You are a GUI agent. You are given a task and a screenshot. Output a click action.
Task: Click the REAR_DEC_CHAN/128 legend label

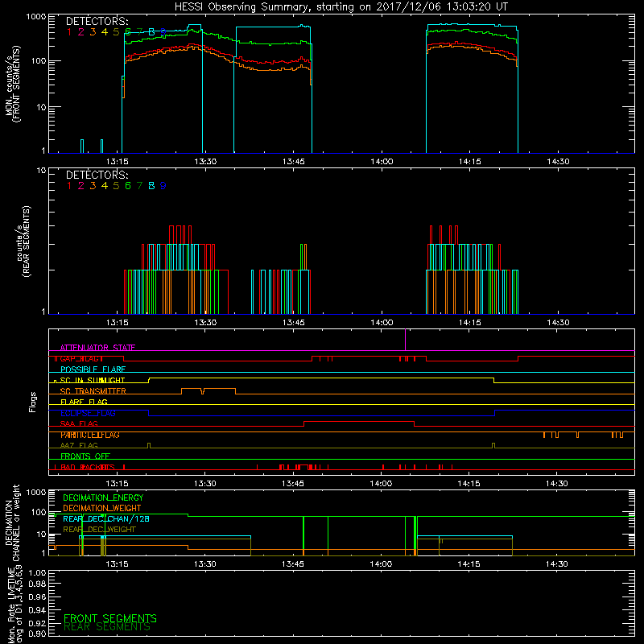click(106, 519)
